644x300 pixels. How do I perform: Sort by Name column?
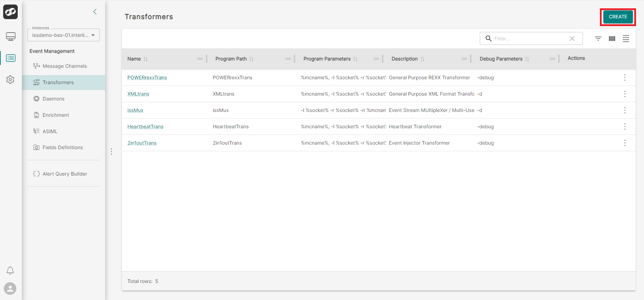coord(145,59)
